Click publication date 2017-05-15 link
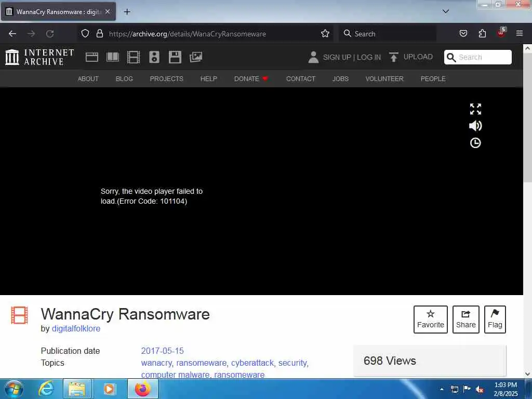The width and height of the screenshot is (532, 399). point(162,351)
